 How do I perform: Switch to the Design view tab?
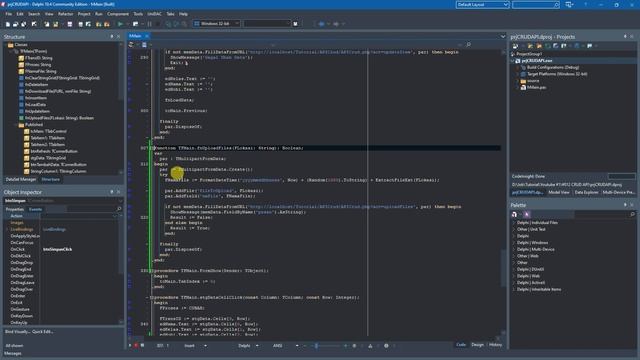pos(477,345)
